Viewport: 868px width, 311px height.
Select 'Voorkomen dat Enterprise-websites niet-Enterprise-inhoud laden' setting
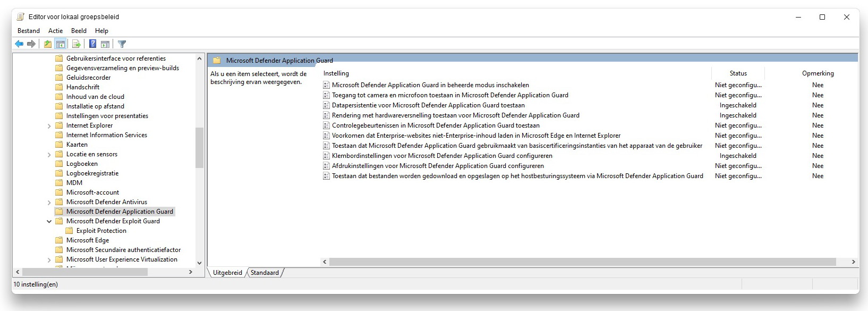click(x=476, y=136)
